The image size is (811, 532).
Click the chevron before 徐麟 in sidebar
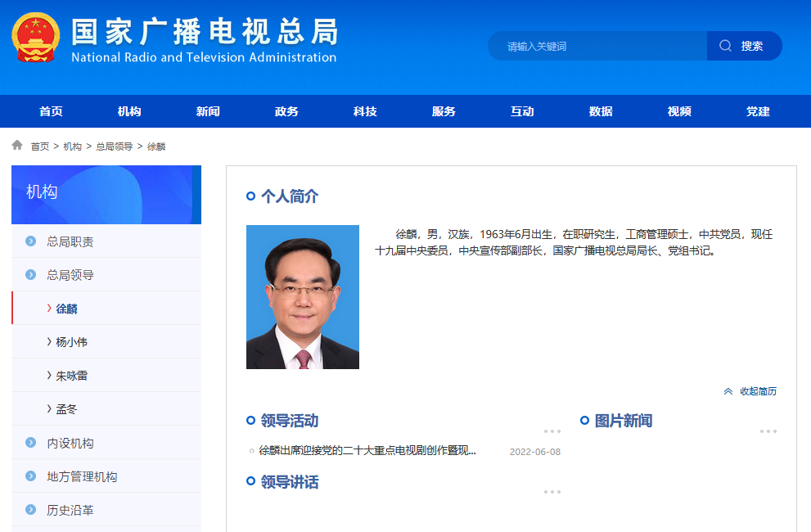49,309
